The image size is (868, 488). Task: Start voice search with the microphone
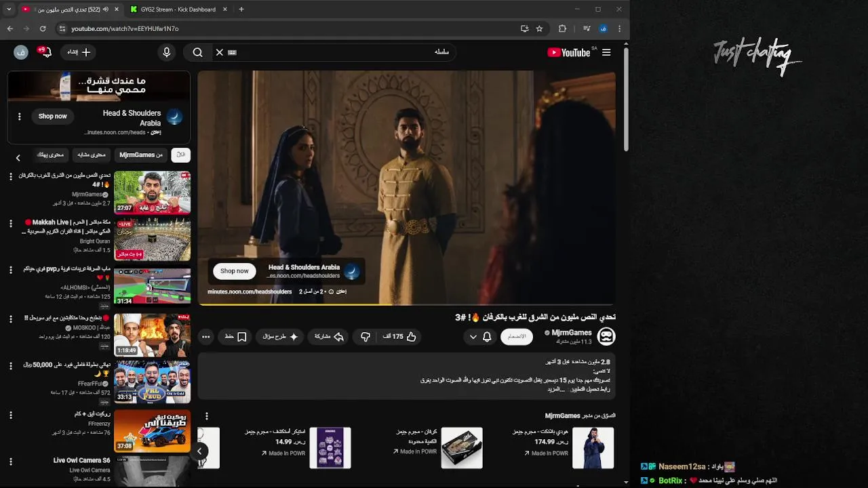click(x=167, y=52)
